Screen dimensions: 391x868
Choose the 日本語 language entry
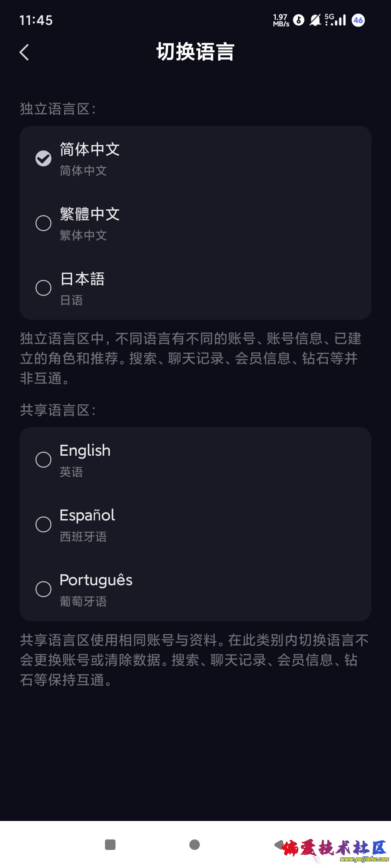83,279
